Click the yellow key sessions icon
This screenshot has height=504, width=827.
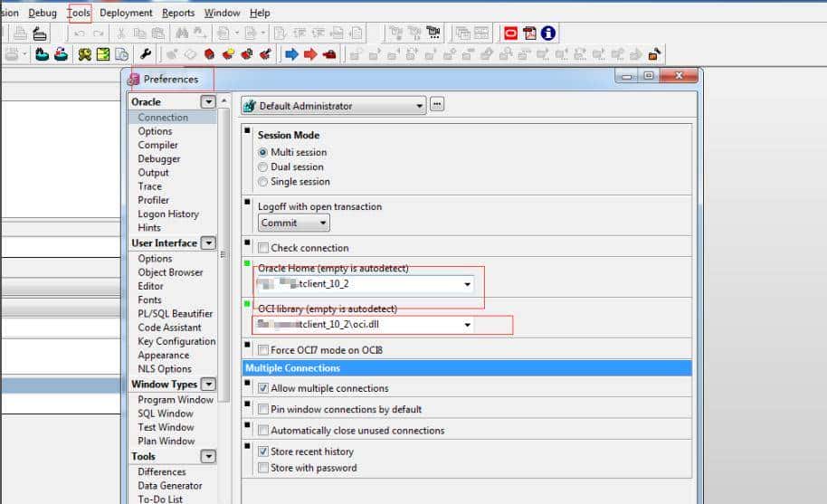[x=84, y=54]
